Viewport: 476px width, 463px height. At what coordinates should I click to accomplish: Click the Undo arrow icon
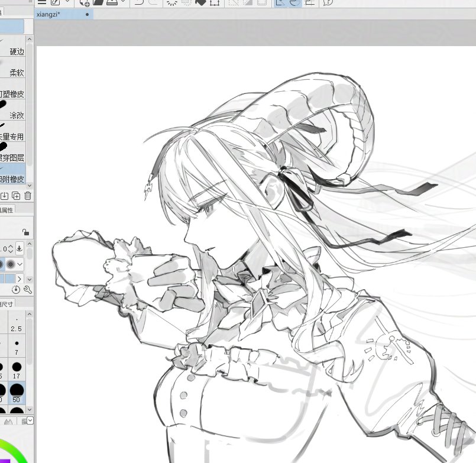click(139, 2)
